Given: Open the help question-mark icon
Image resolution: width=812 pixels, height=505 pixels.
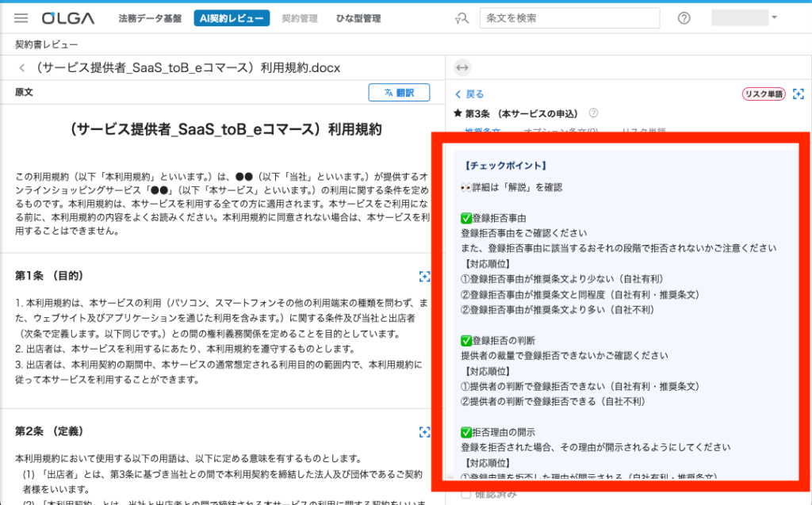Looking at the screenshot, I should pos(684,18).
